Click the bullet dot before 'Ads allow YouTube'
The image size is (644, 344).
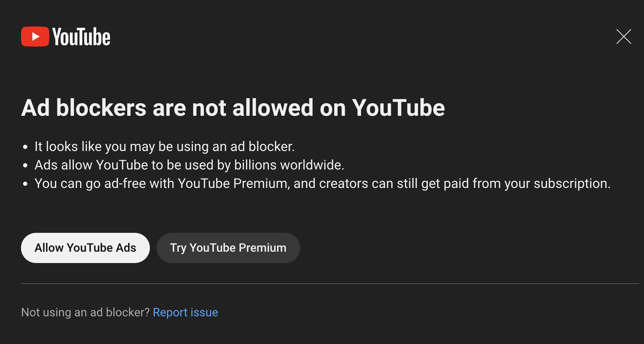tap(26, 166)
